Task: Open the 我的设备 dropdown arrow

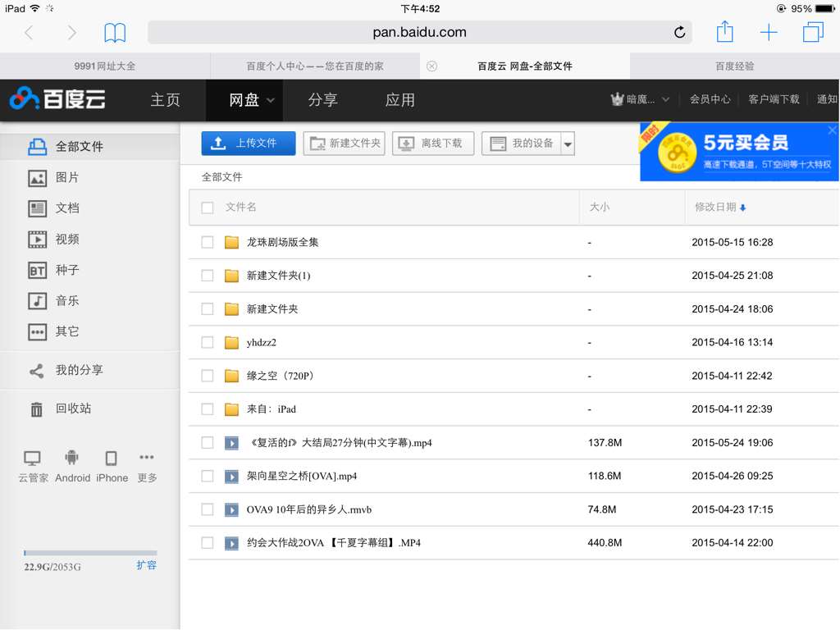Action: (568, 144)
